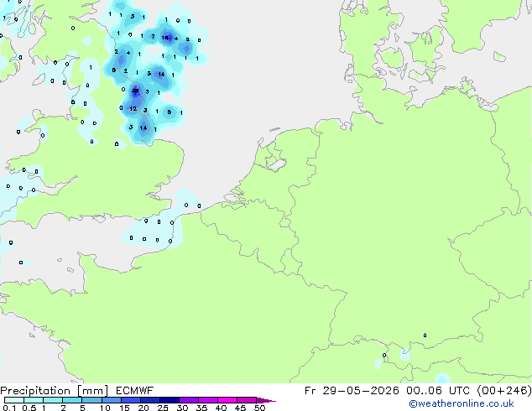
Task: Open the weatheronline.co.uk link
Action: pyautogui.click(x=461, y=403)
